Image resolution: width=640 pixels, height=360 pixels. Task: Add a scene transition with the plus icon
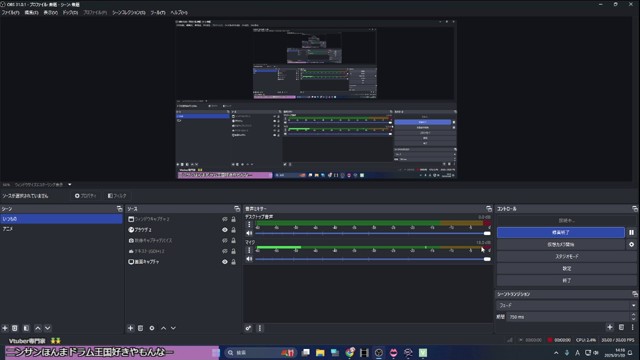coord(610,327)
